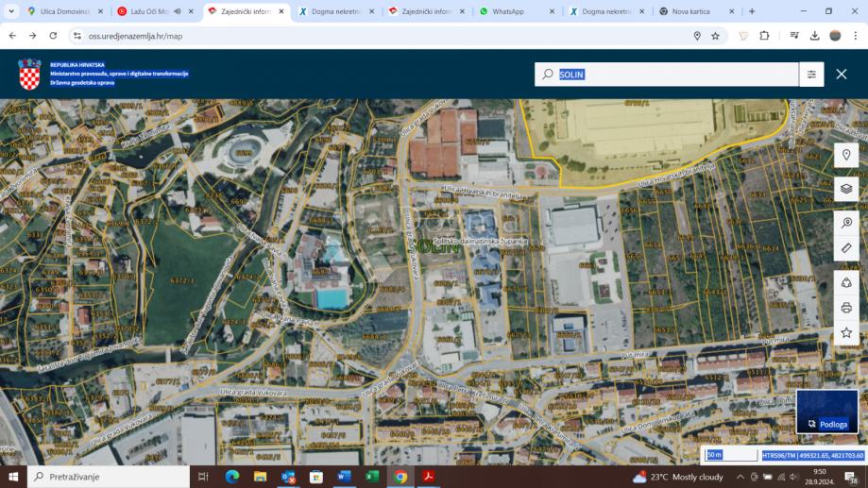The image size is (868, 488).
Task: Open the map layers panel
Action: click(x=846, y=189)
